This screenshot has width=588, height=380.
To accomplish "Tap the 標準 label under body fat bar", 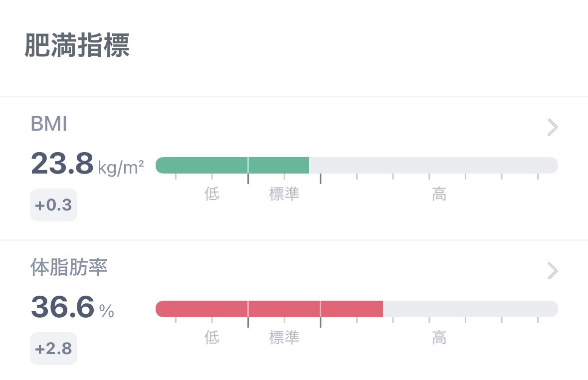I will point(284,338).
